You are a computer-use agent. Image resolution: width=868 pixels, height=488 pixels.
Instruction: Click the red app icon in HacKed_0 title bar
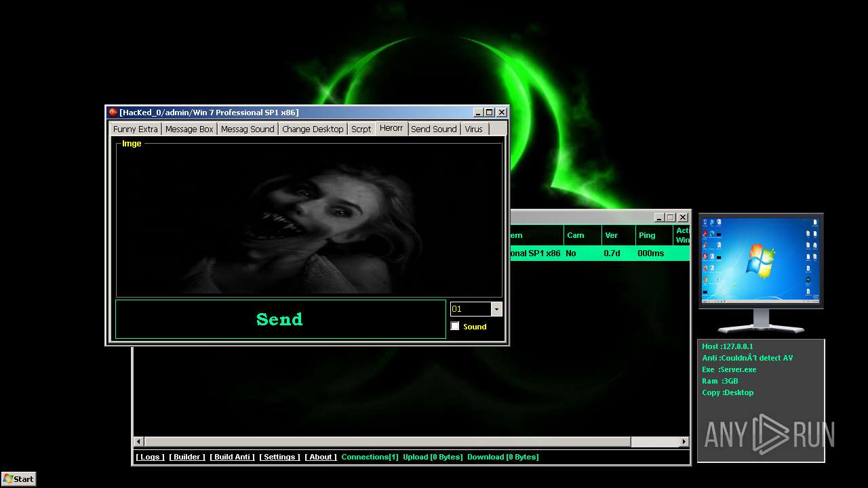[113, 113]
